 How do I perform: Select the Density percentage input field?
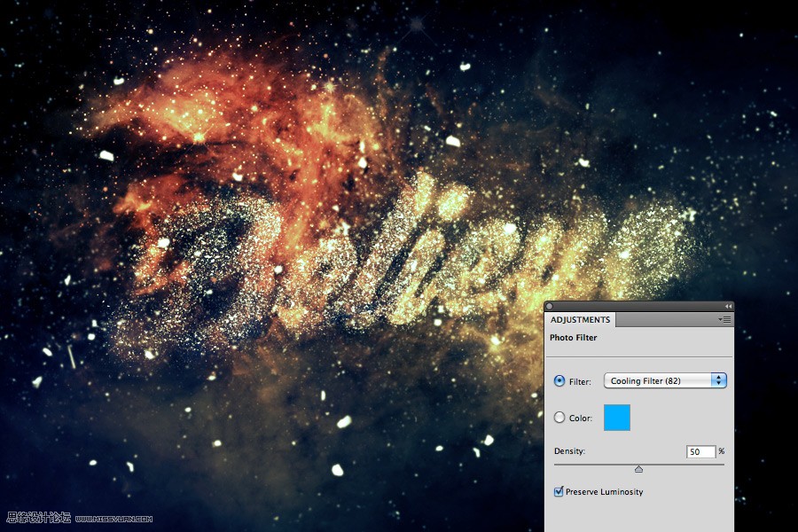(700, 451)
